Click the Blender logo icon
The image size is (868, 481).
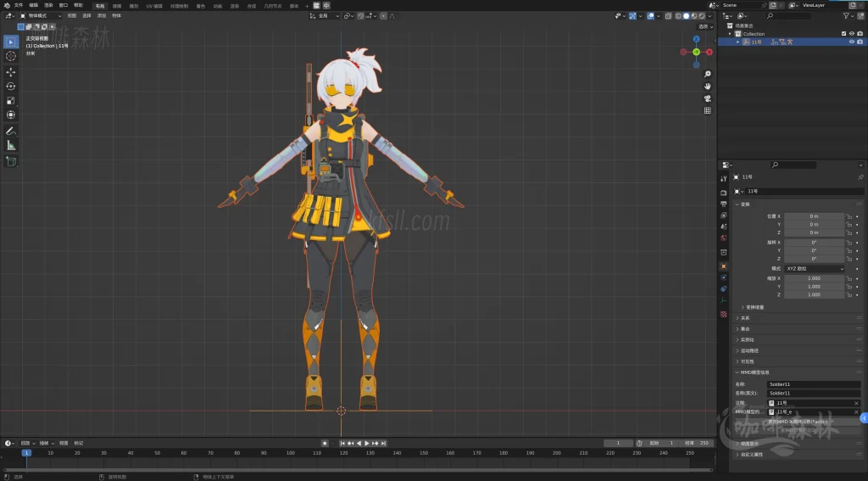click(x=7, y=5)
